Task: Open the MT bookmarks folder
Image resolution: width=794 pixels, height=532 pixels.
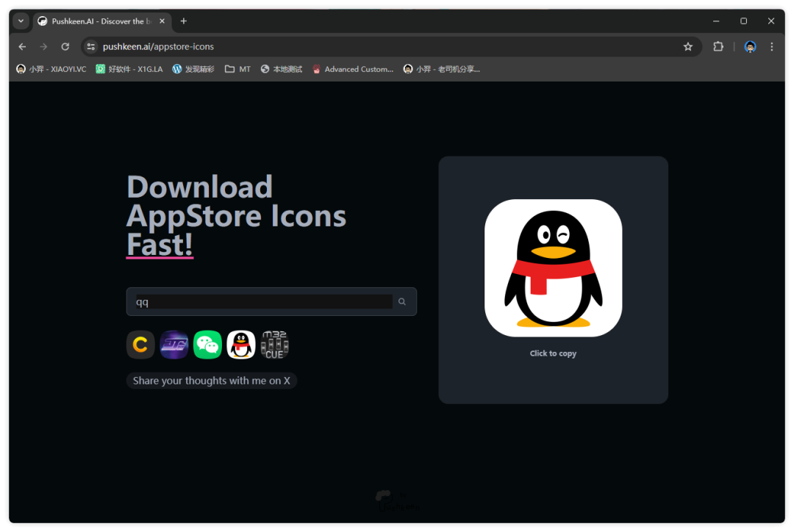Action: pyautogui.click(x=237, y=69)
